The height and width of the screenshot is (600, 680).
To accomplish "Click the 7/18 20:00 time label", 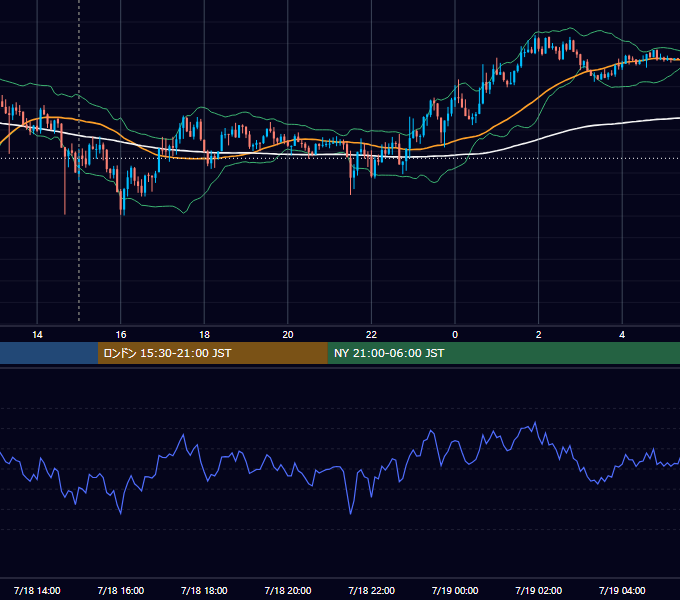I will [x=288, y=590].
